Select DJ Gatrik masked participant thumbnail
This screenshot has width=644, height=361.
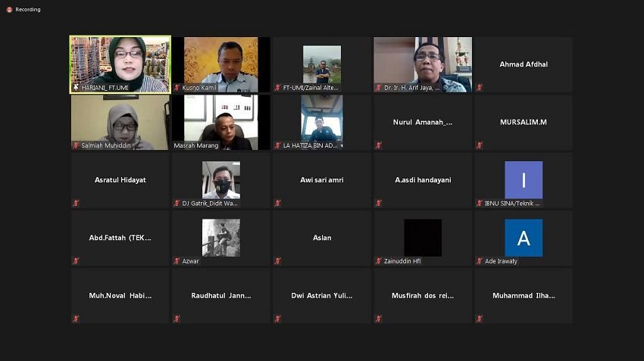click(x=221, y=179)
